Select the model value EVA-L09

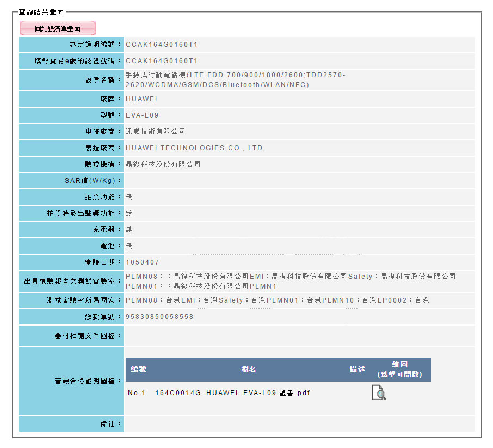coord(142,115)
